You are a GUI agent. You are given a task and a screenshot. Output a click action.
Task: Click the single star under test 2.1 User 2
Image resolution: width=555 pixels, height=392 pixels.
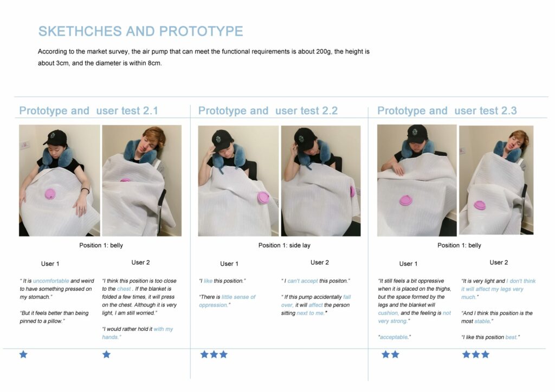pos(106,354)
